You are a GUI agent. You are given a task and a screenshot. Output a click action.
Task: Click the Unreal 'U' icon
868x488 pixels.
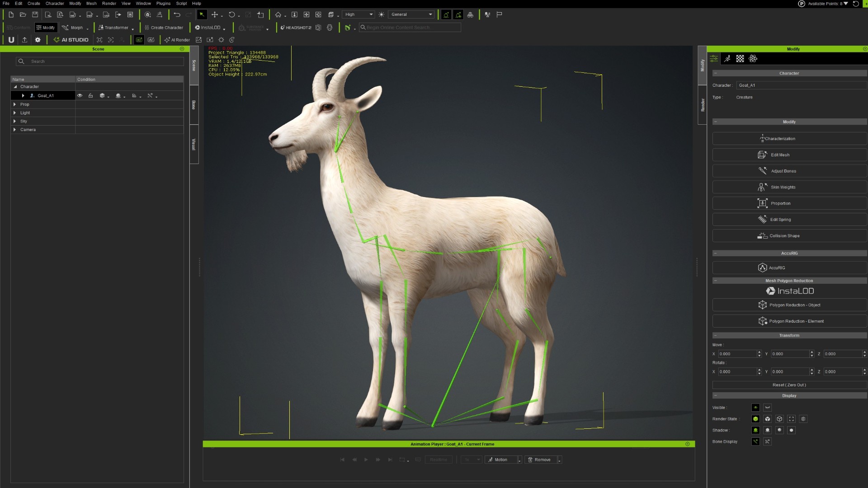coord(11,40)
